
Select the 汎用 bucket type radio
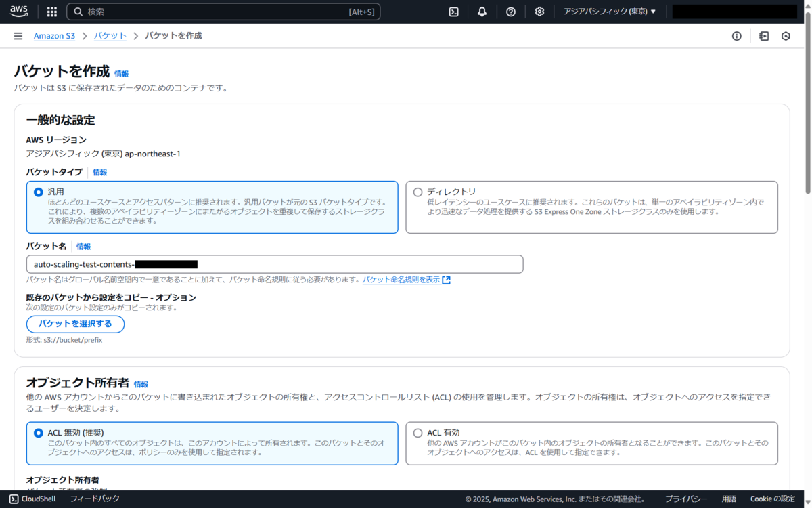point(38,192)
